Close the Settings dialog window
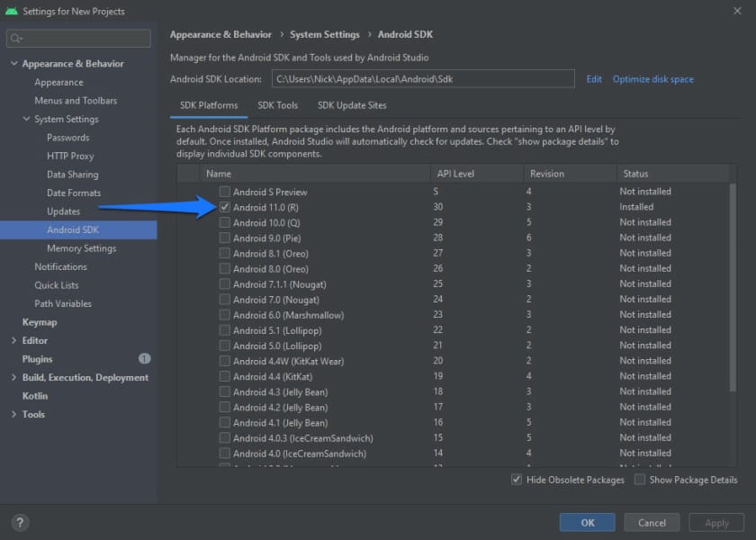 point(737,11)
